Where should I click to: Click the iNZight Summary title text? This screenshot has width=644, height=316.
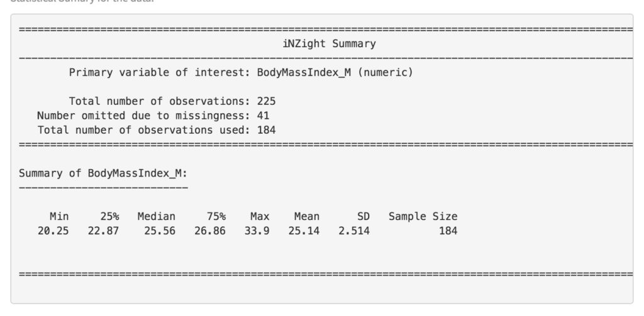(330, 44)
